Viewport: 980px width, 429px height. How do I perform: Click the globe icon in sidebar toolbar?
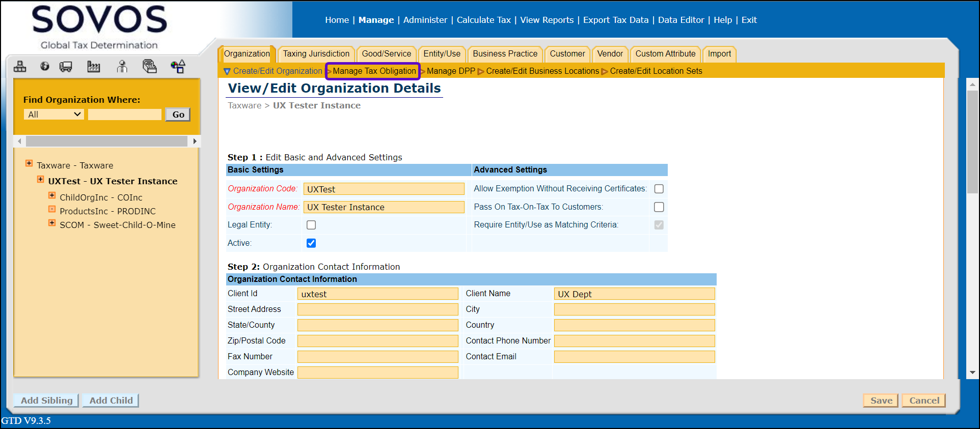45,67
